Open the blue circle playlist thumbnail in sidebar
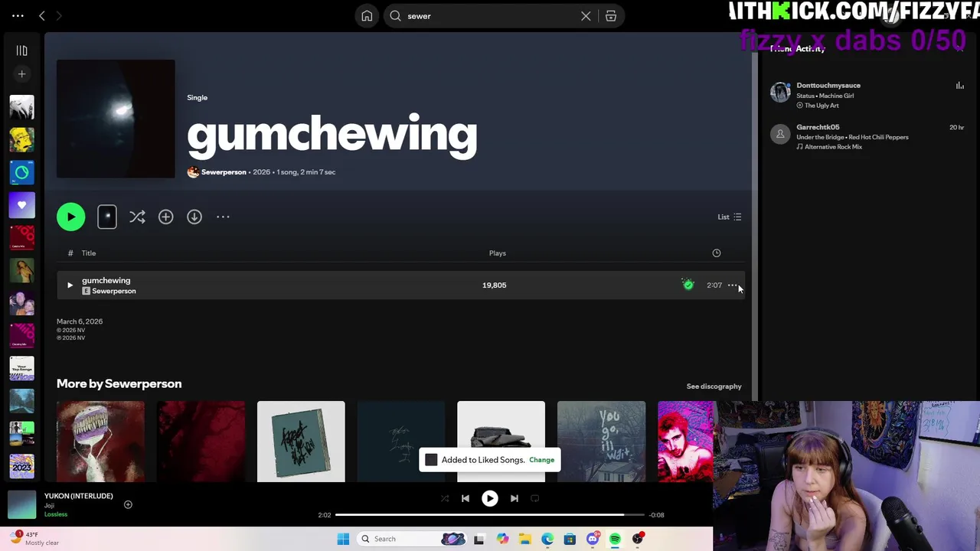Screen dimensions: 980x551 click(x=21, y=172)
